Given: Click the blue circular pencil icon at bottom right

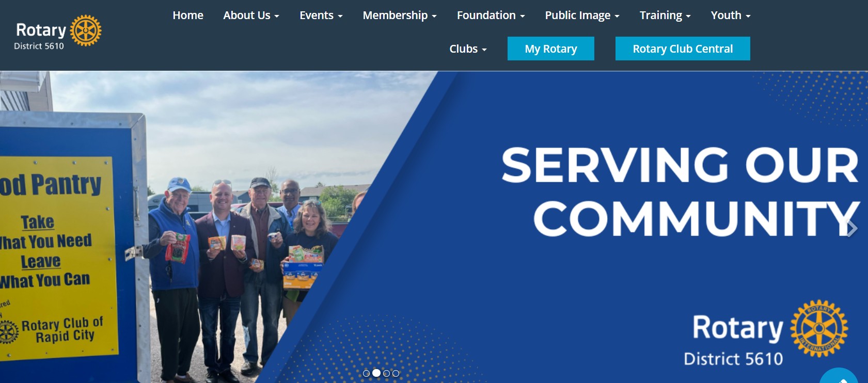Looking at the screenshot, I should pyautogui.click(x=839, y=377).
